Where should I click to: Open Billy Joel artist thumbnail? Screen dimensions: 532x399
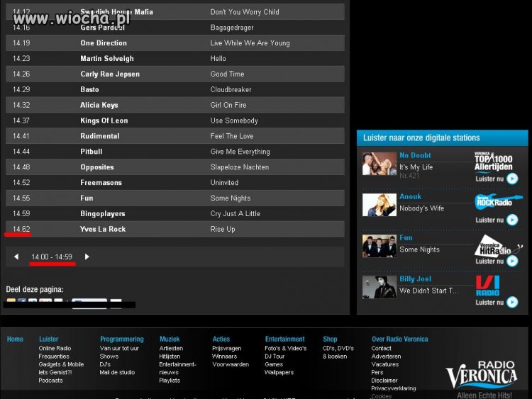click(379, 287)
